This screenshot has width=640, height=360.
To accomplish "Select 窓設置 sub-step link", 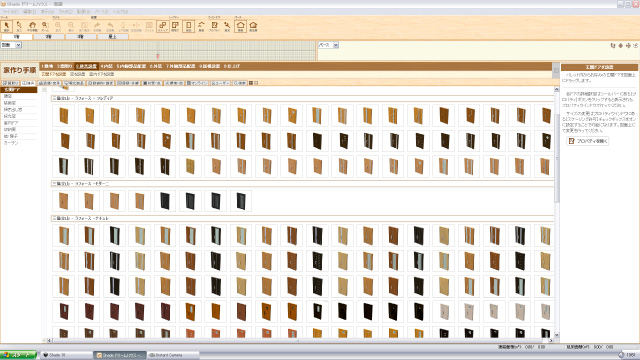I will point(78,74).
